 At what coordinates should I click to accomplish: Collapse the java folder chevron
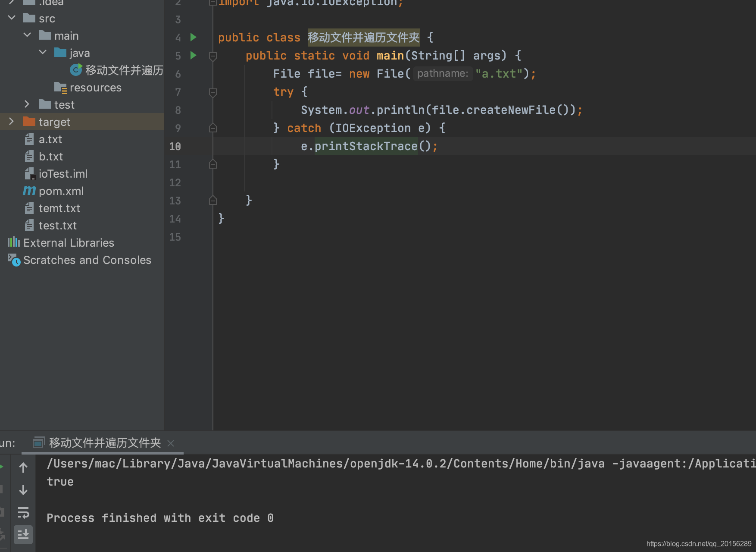(x=43, y=52)
